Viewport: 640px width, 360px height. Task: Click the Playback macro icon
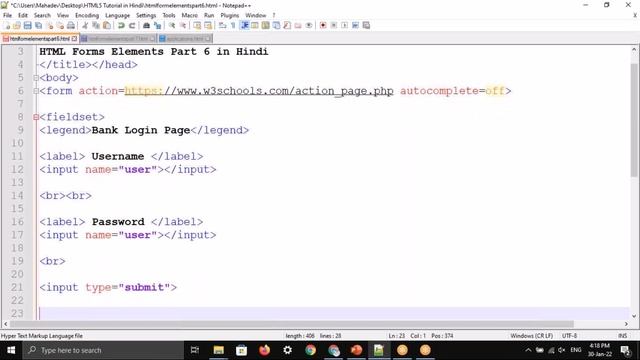coord(344,25)
